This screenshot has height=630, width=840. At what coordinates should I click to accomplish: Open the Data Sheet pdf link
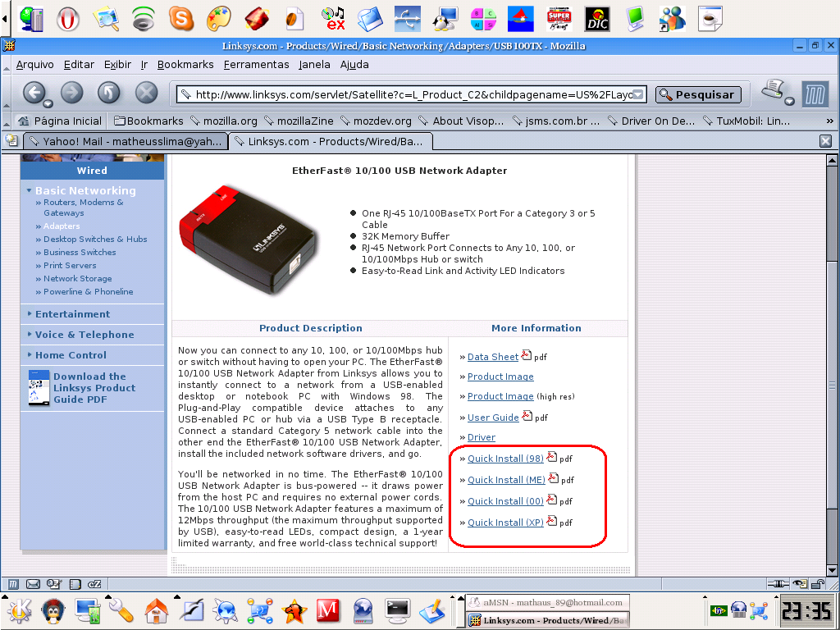493,357
